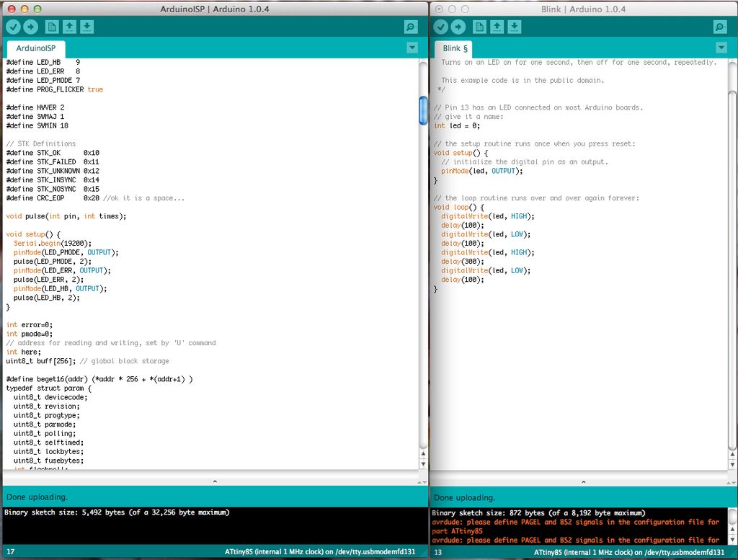The image size is (738, 560).
Task: Save the Blink sketch
Action: pyautogui.click(x=514, y=27)
